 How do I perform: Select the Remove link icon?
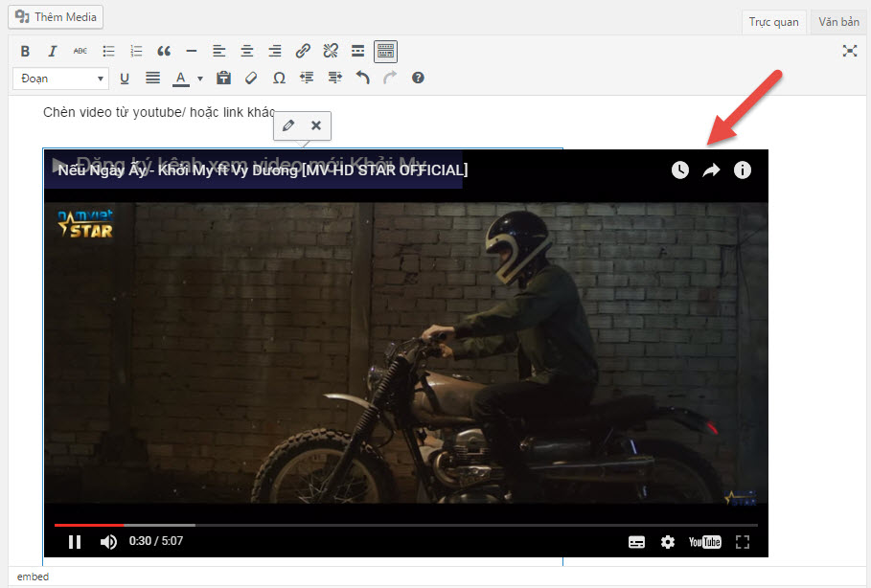(330, 51)
